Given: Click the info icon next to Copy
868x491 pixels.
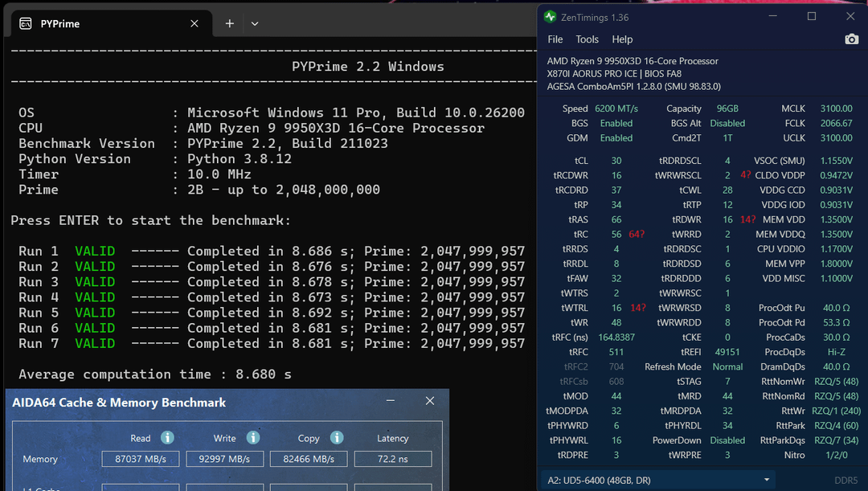Looking at the screenshot, I should coord(337,438).
